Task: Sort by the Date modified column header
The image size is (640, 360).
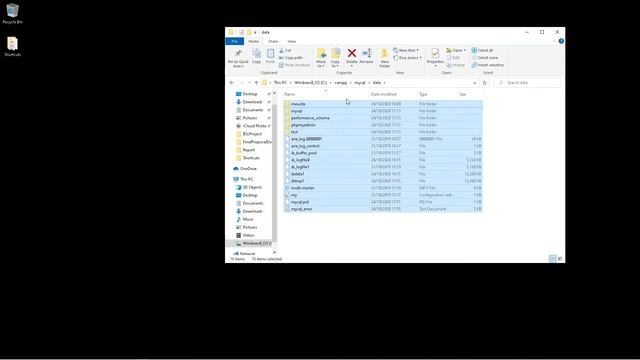Action: [393, 94]
